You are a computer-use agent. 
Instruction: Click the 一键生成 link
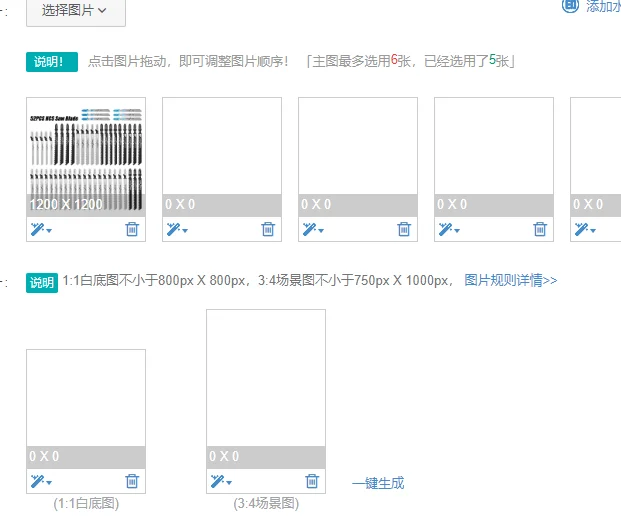[378, 483]
